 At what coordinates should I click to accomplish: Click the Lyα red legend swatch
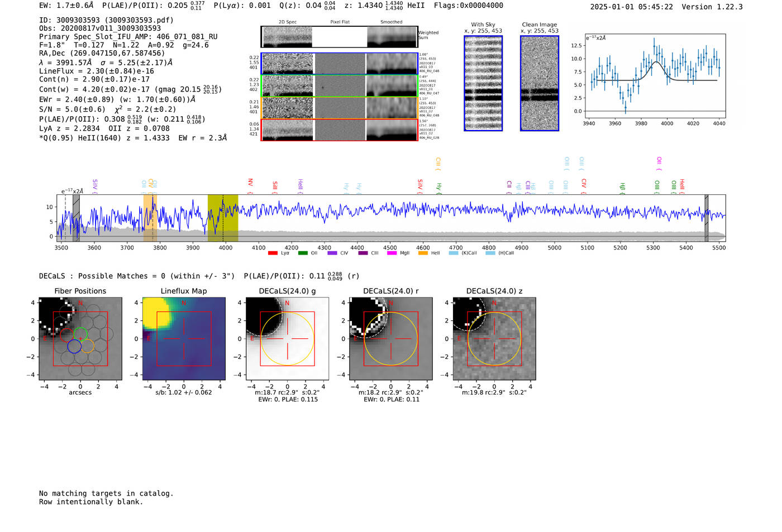273,253
